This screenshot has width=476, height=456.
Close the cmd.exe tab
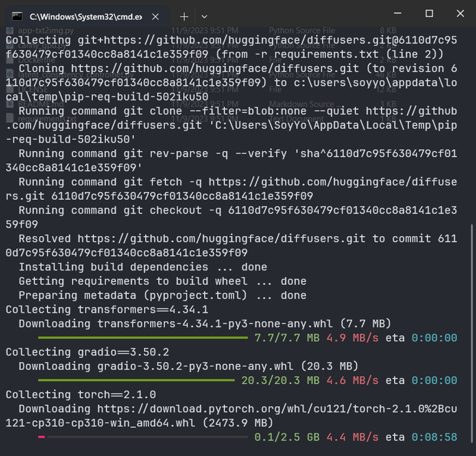(155, 17)
